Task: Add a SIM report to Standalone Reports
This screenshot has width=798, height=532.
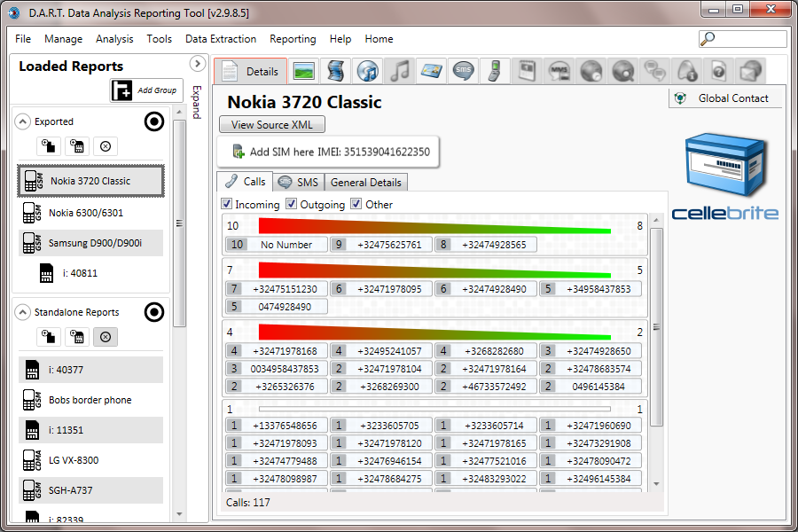Action: (77, 337)
